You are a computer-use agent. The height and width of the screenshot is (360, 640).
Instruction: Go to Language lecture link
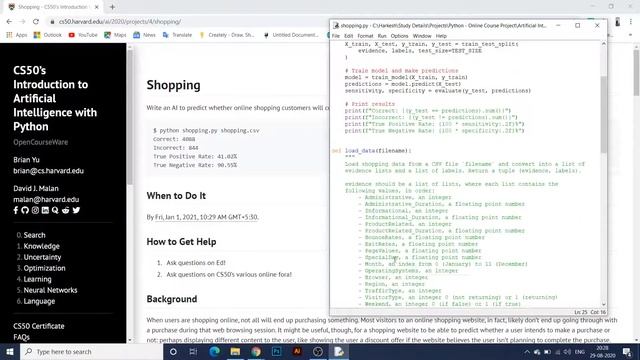pyautogui.click(x=39, y=301)
